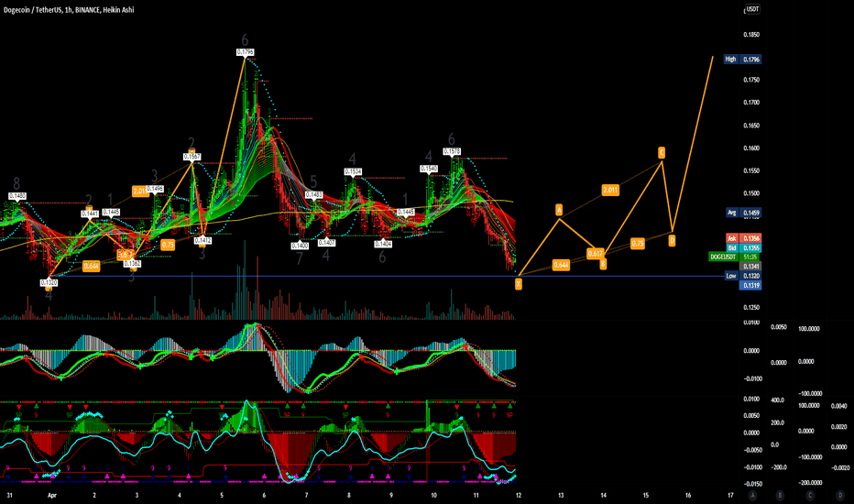The image size is (854, 504).
Task: Click date 17 on the time axis
Action: point(730,495)
